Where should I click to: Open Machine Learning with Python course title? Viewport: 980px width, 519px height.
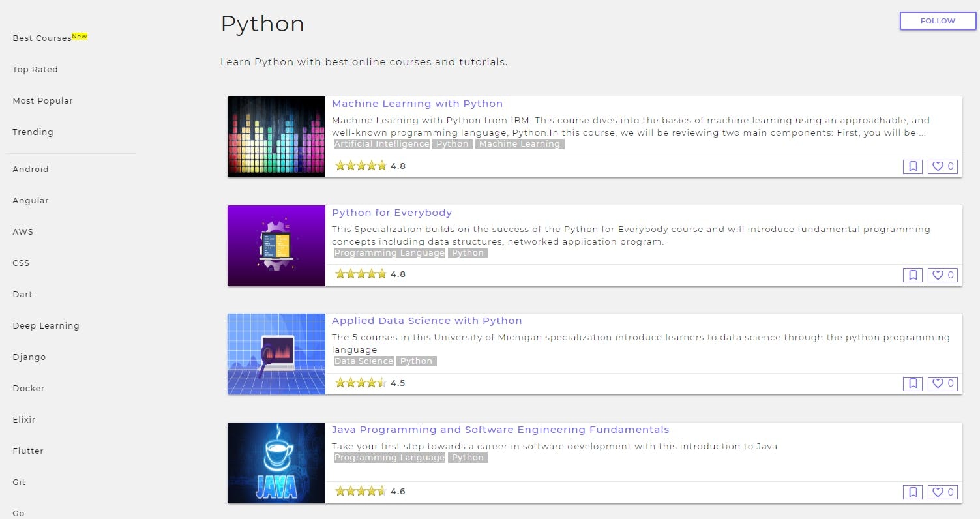pos(417,104)
